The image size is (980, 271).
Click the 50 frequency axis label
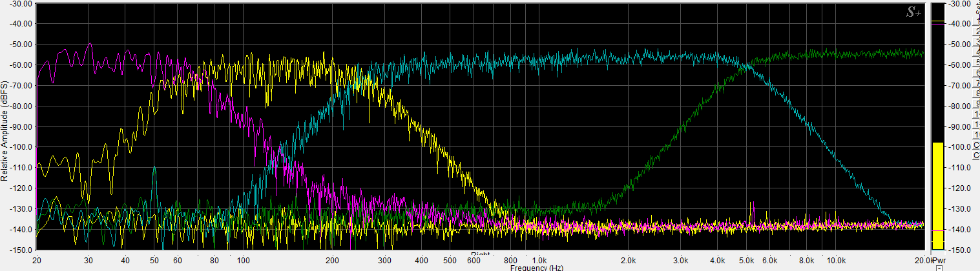coord(154,260)
